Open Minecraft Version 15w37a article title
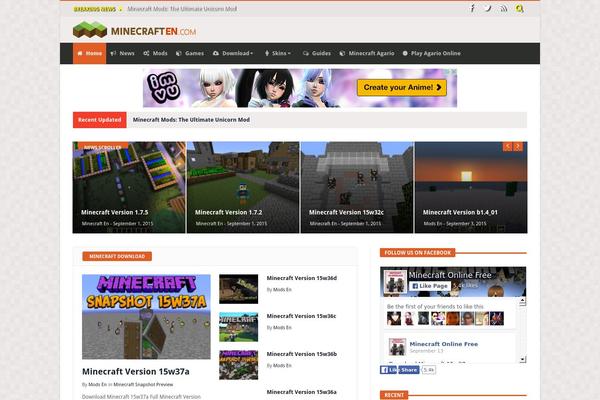Viewport: 600px width, 400px height. coord(136,371)
